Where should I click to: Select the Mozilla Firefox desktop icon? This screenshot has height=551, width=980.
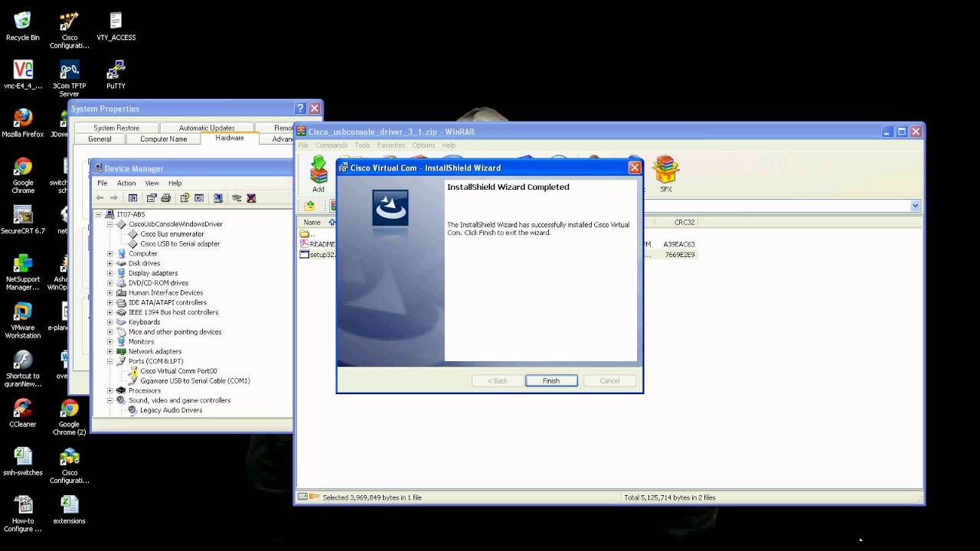coord(23,123)
